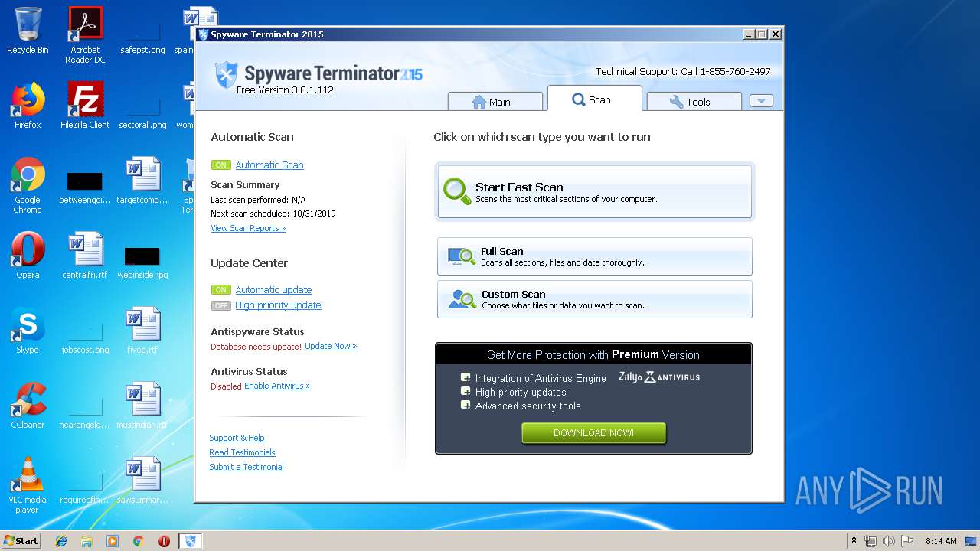
Task: Open Skype desktop shortcut
Action: [28, 330]
